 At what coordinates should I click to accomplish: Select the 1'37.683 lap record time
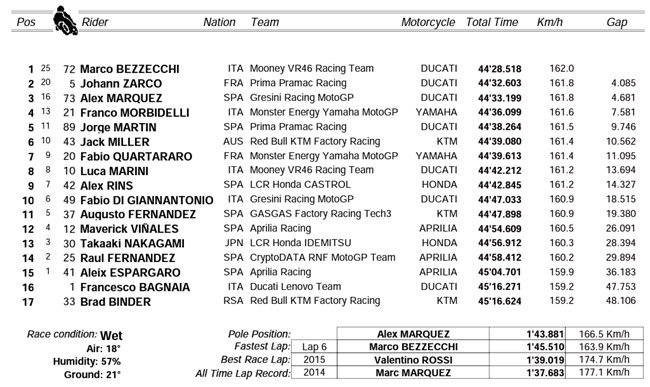[545, 373]
